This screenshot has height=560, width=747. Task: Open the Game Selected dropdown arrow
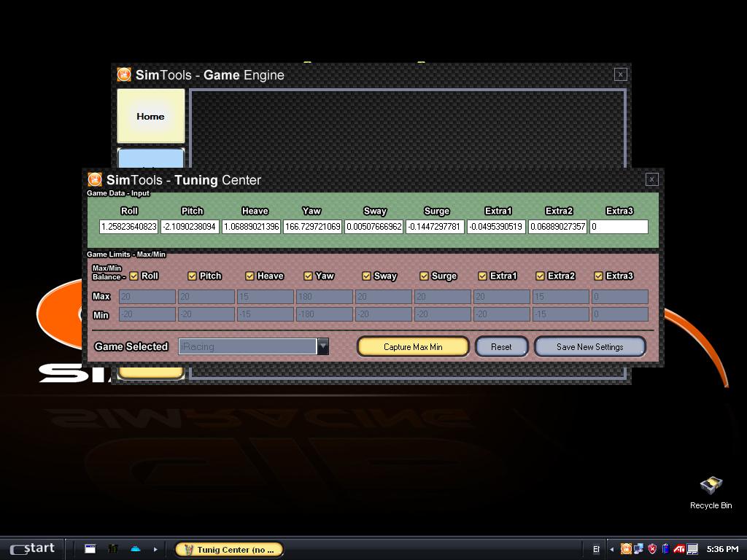coord(322,347)
